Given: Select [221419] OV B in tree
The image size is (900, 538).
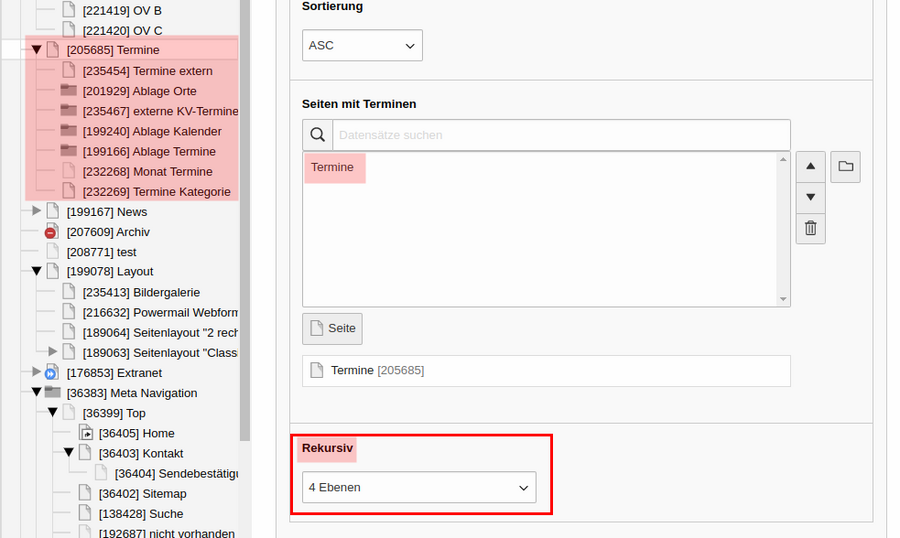Looking at the screenshot, I should tap(122, 10).
